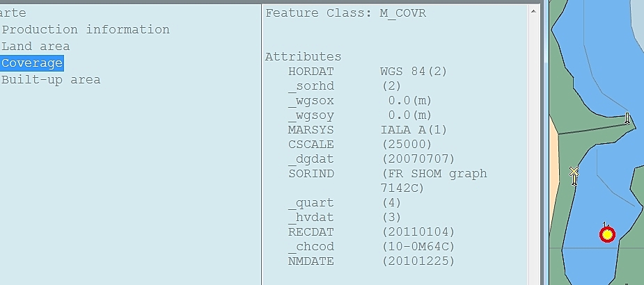Image resolution: width=644 pixels, height=285 pixels.
Task: Click the _chcod 10-0M64C attribute value
Action: pos(418,247)
